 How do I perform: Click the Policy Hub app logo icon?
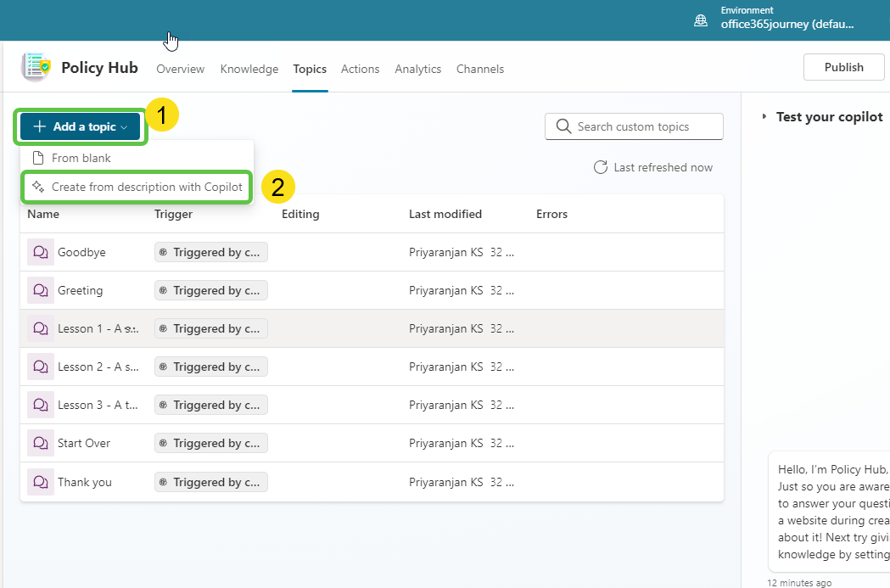click(x=34, y=66)
